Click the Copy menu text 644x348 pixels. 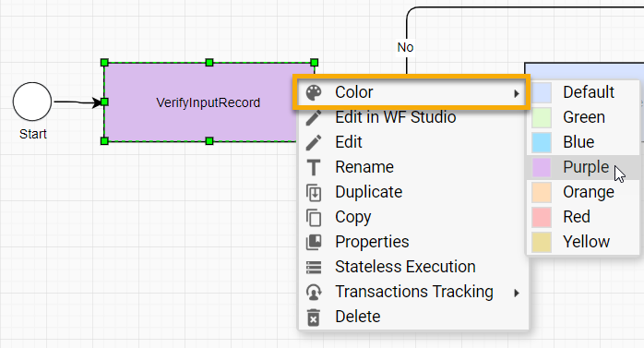tap(352, 217)
